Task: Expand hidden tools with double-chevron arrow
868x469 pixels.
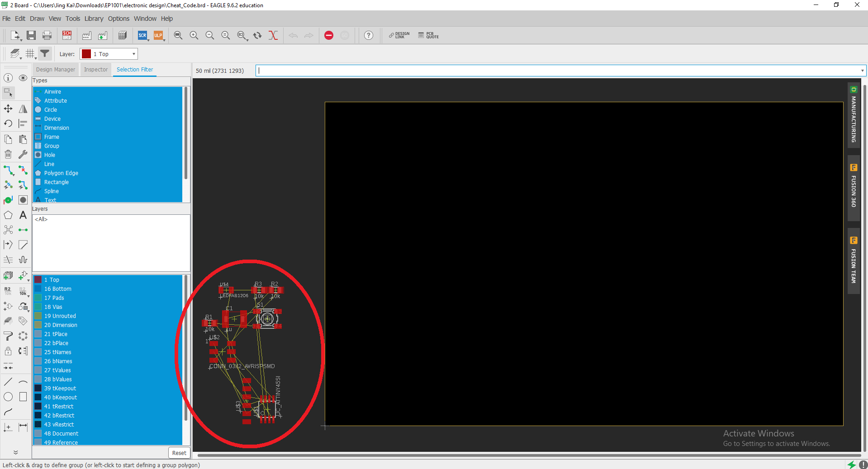Action: 15,452
